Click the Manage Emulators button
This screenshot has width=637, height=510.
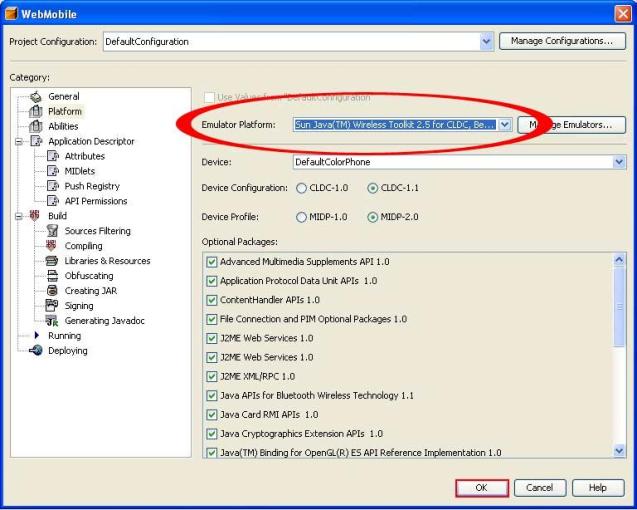(572, 125)
